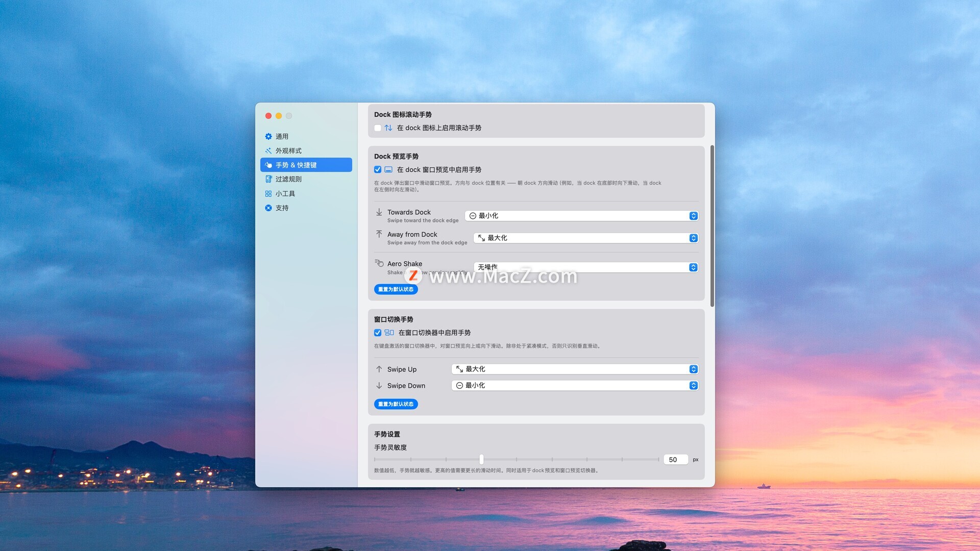The height and width of the screenshot is (551, 980).
Task: Click the Towards Dock down-arrow icon
Action: pyautogui.click(x=379, y=212)
